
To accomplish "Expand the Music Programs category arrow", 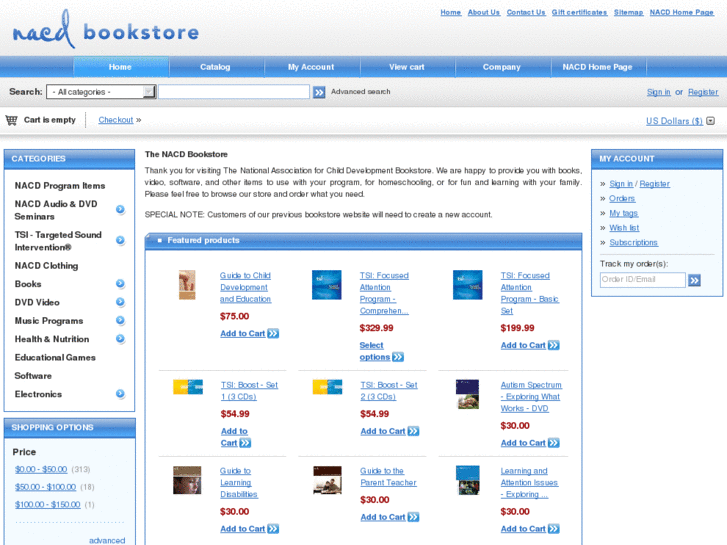I will pyautogui.click(x=120, y=321).
